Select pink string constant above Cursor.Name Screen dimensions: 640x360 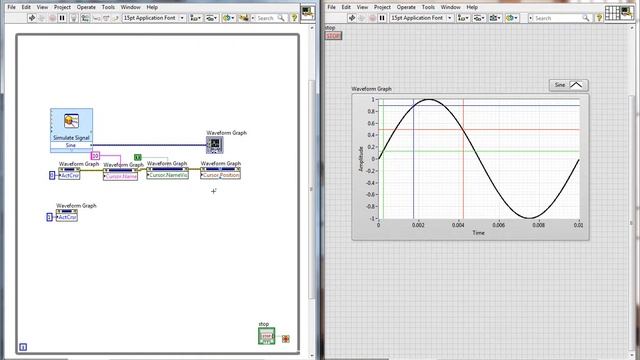pyautogui.click(x=95, y=156)
